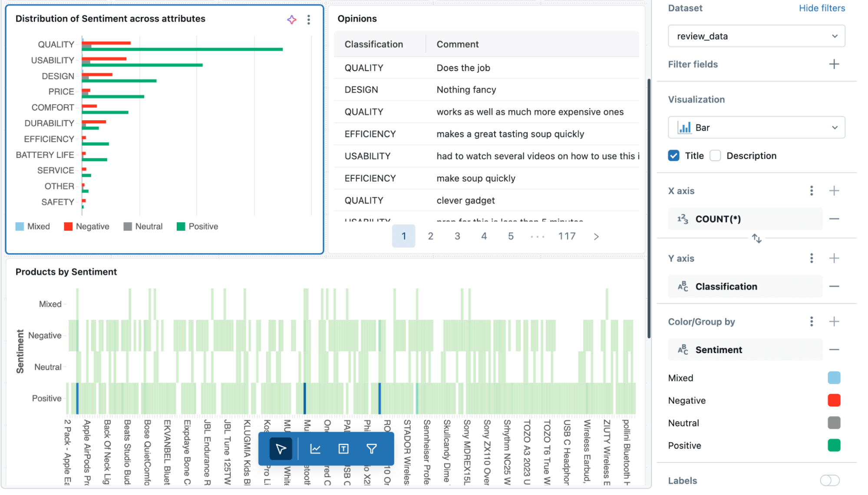Open the sentiment chart panel options menu
The image size is (868, 495).
click(x=309, y=19)
